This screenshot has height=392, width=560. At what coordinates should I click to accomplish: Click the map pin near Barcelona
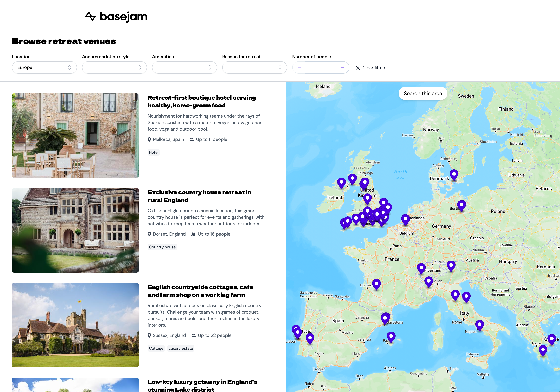(385, 318)
